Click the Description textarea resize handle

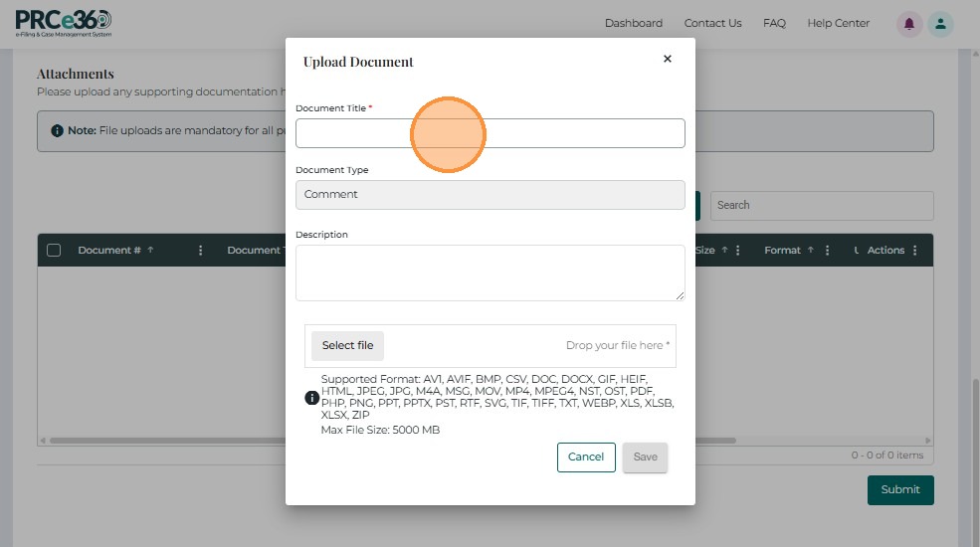pos(680,295)
